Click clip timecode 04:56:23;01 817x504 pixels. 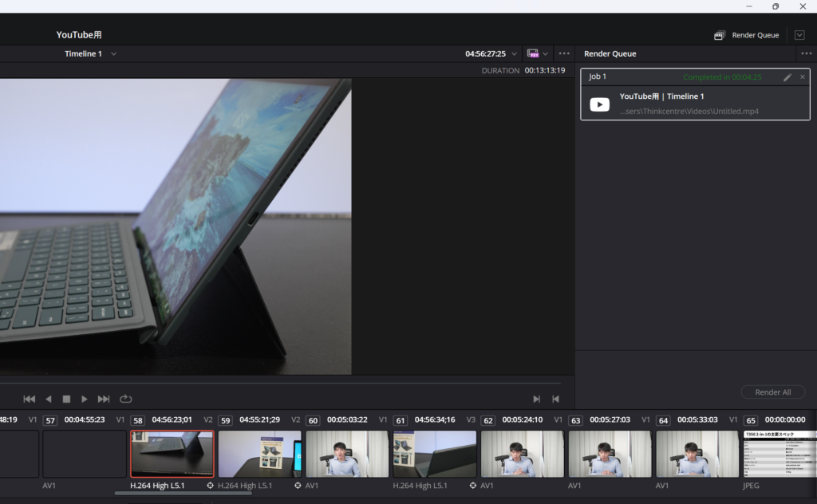[x=172, y=419]
